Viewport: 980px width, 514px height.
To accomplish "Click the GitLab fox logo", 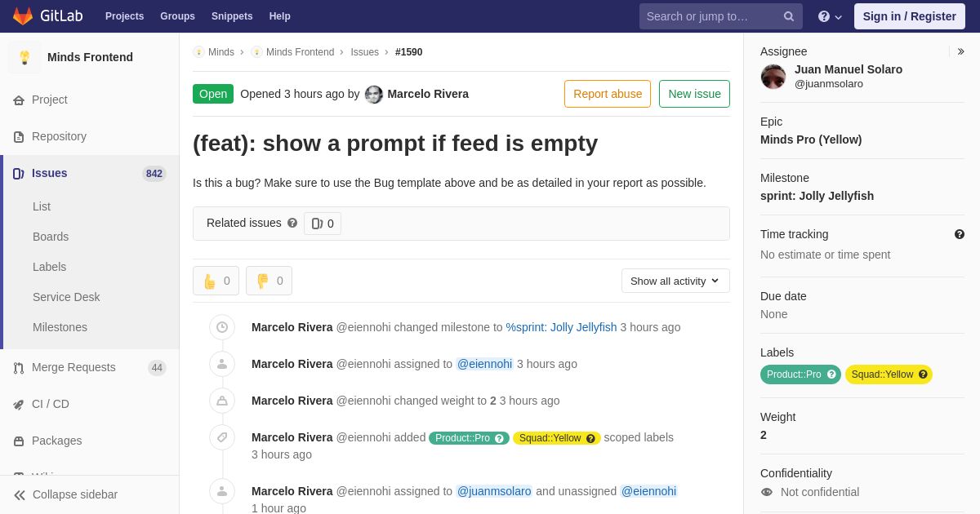I will (23, 16).
